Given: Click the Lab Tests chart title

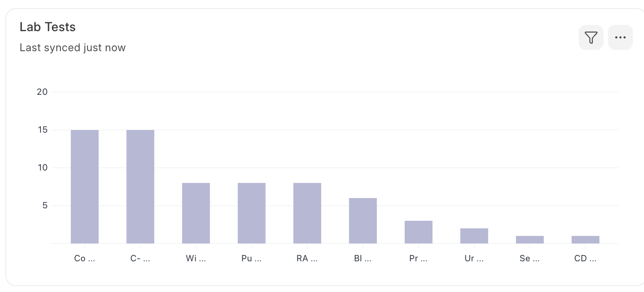Looking at the screenshot, I should coord(48,27).
